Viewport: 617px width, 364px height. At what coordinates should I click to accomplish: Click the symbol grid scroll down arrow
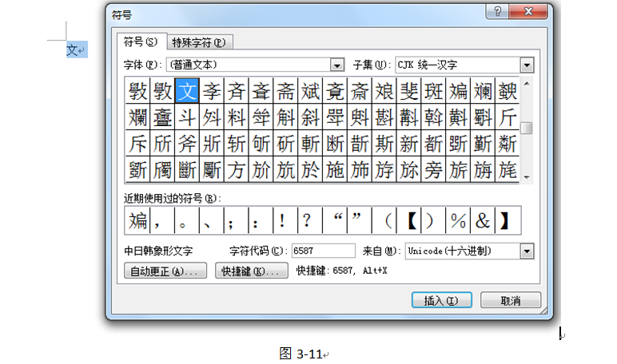(527, 177)
